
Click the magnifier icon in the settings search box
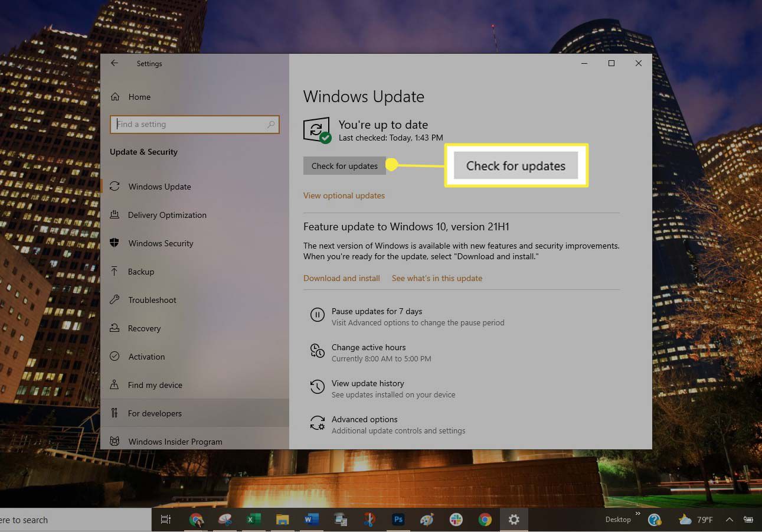point(271,125)
